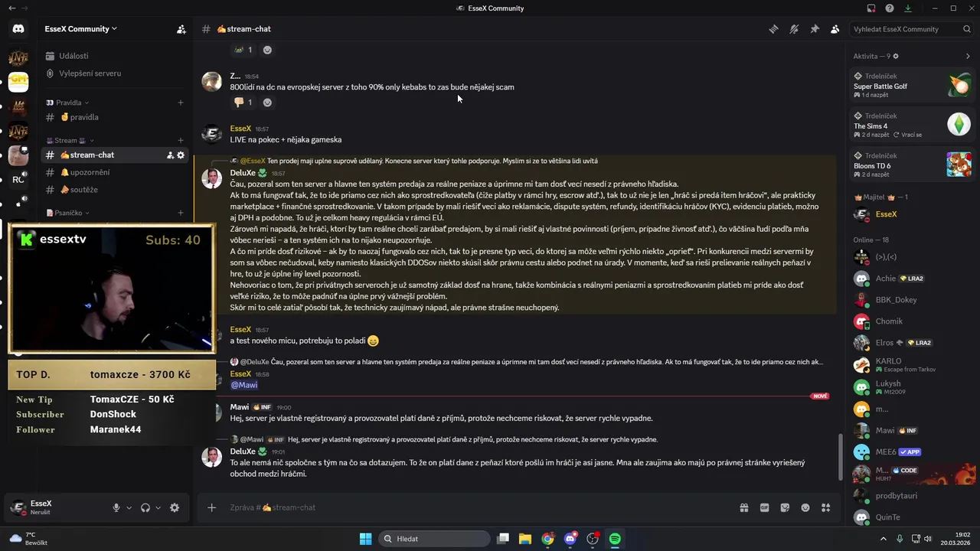Open the Help question mark icon

click(x=890, y=8)
